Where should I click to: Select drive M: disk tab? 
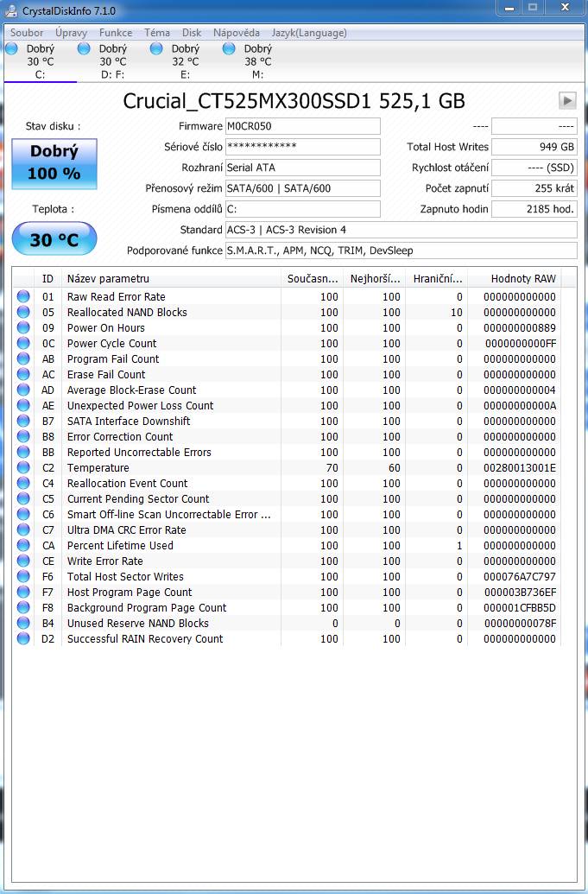[x=257, y=61]
